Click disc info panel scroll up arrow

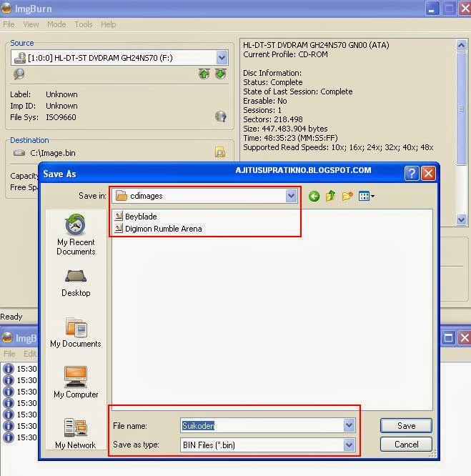click(x=461, y=46)
